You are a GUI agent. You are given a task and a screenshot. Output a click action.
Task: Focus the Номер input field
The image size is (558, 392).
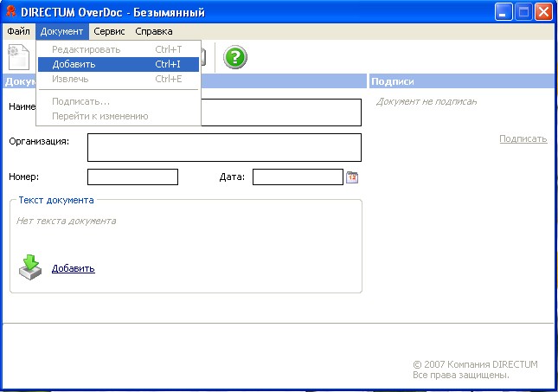132,177
